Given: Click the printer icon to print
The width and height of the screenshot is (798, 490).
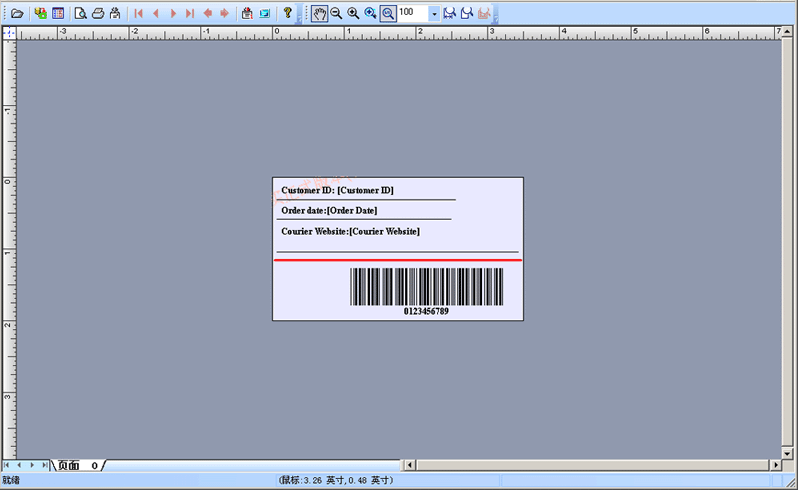Looking at the screenshot, I should pos(98,13).
